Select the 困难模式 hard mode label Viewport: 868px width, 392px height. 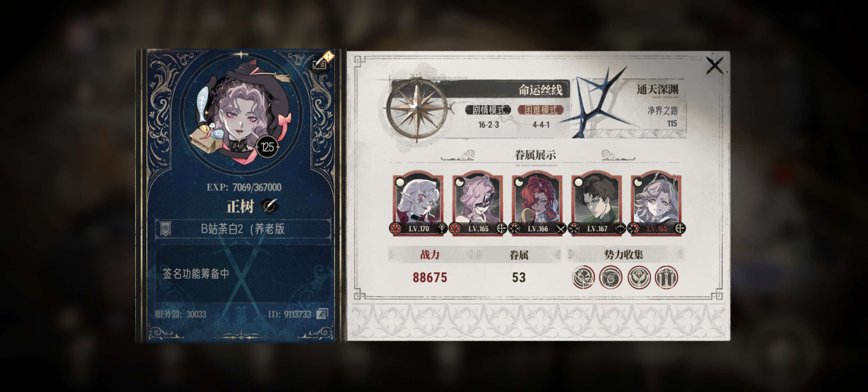point(540,110)
